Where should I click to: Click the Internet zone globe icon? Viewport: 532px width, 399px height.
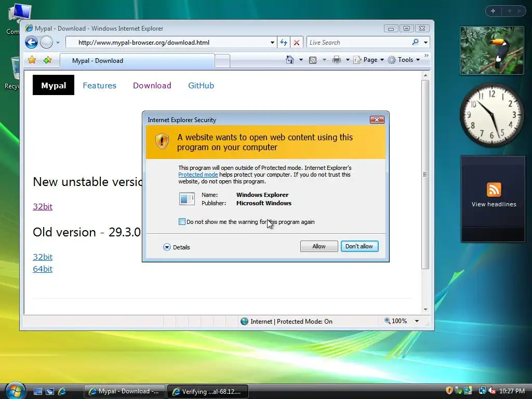[244, 321]
